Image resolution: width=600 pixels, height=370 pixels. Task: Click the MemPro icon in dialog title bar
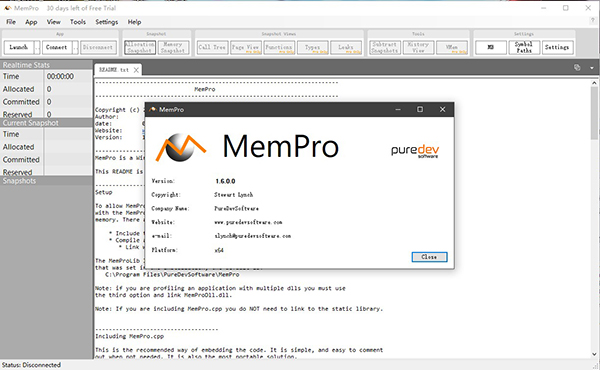pos(153,109)
